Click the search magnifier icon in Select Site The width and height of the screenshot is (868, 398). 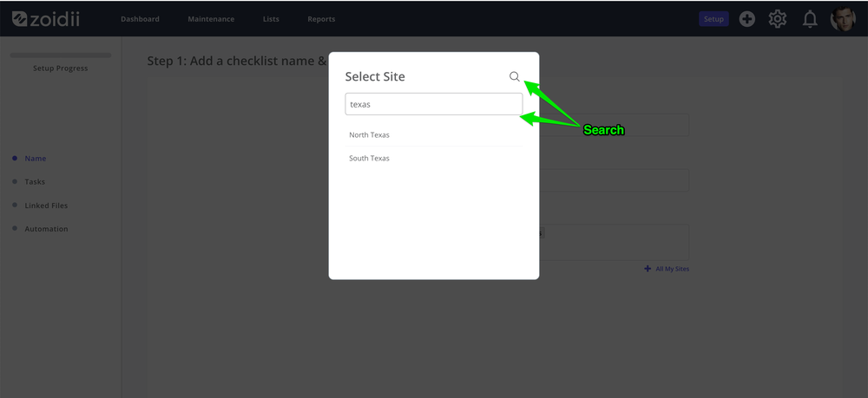click(515, 77)
